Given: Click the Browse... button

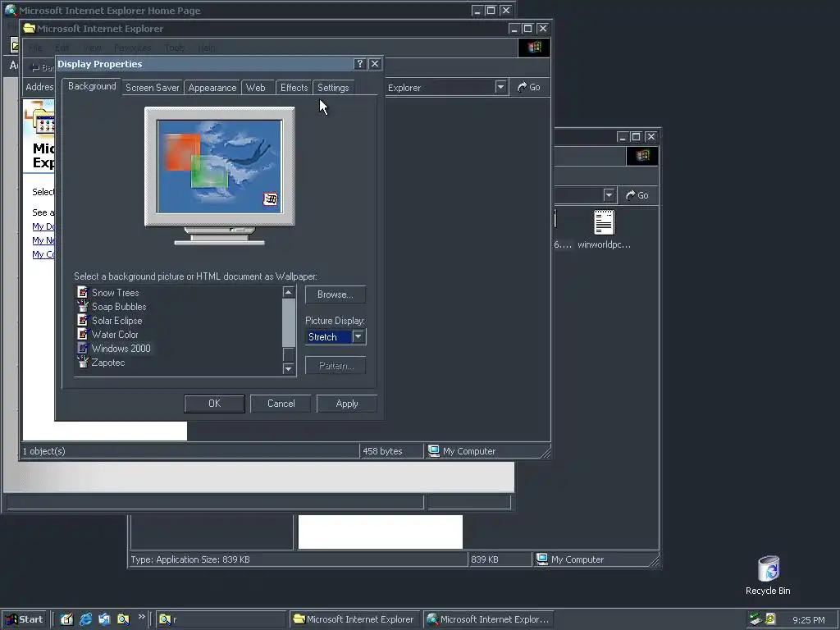Looking at the screenshot, I should [x=336, y=294].
